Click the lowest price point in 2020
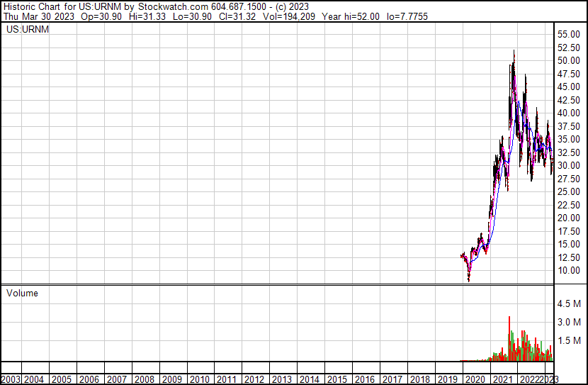The width and height of the screenshot is (588, 385). pyautogui.click(x=468, y=281)
